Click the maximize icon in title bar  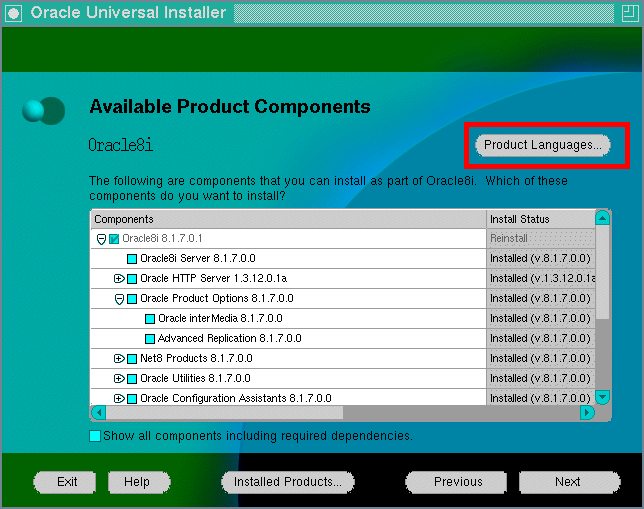630,13
